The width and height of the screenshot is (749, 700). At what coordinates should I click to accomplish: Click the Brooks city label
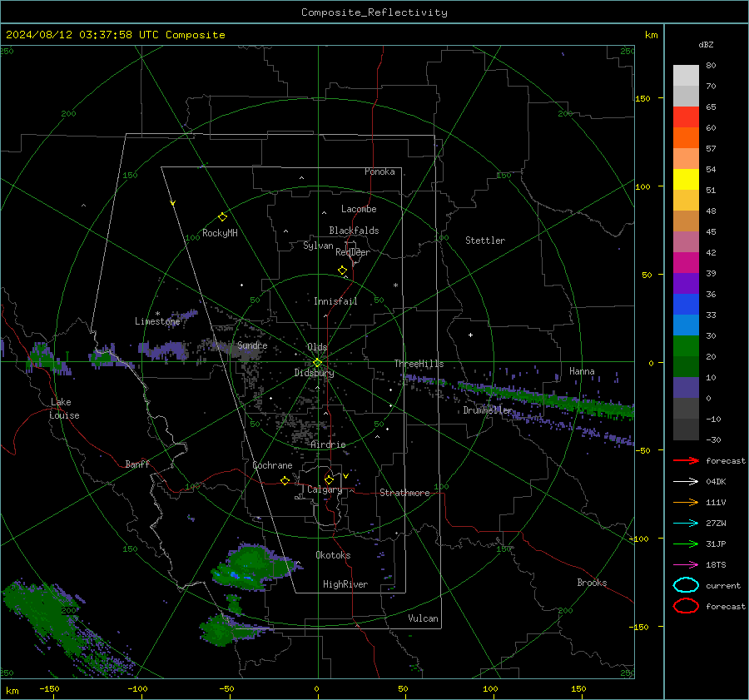coord(592,583)
